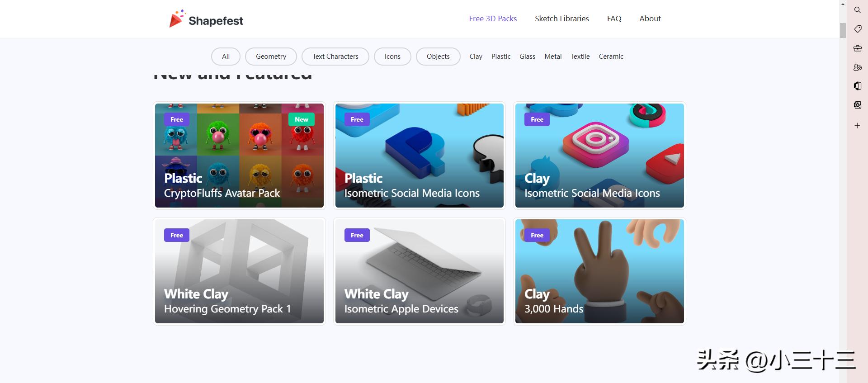Filter by Glass material

(527, 57)
